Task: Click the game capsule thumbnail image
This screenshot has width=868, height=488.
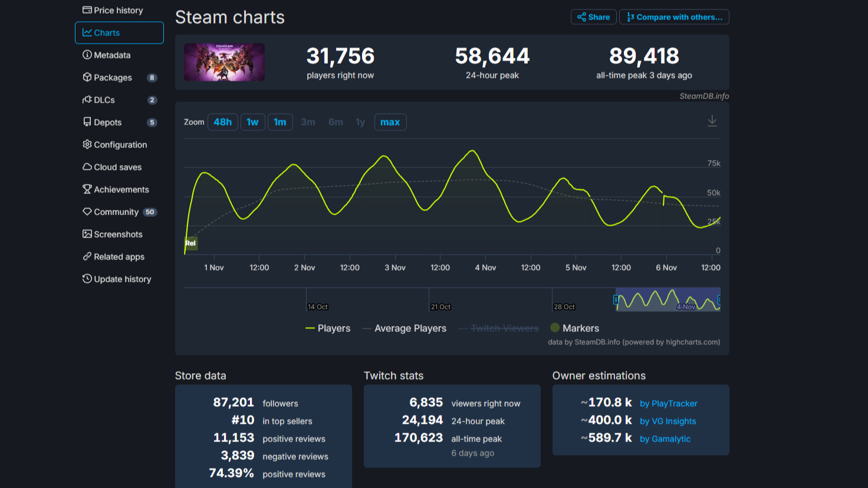Action: point(224,62)
